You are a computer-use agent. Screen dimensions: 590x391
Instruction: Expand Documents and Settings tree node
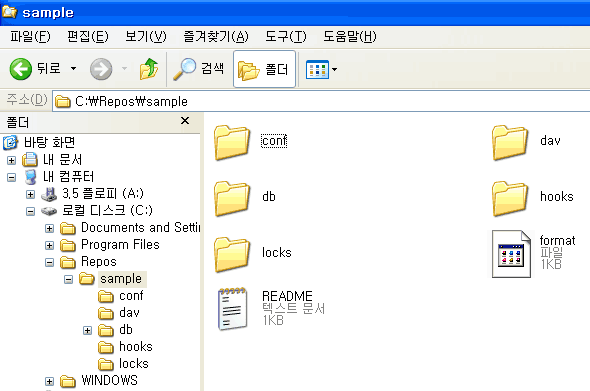49,228
